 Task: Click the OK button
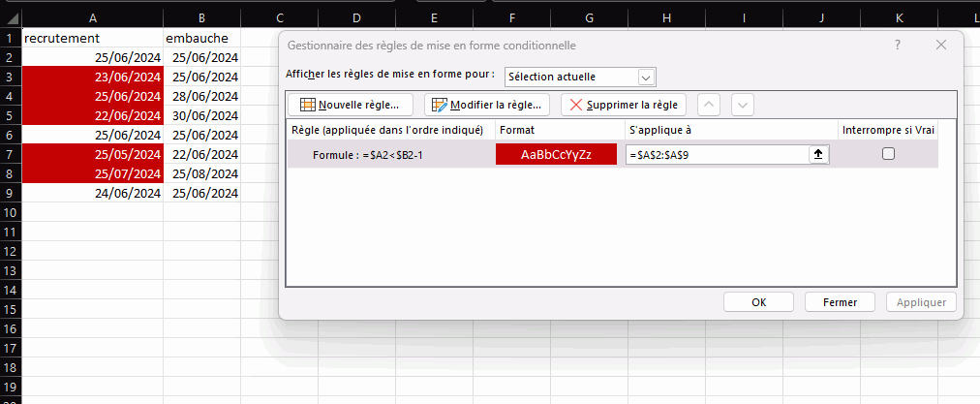(759, 302)
